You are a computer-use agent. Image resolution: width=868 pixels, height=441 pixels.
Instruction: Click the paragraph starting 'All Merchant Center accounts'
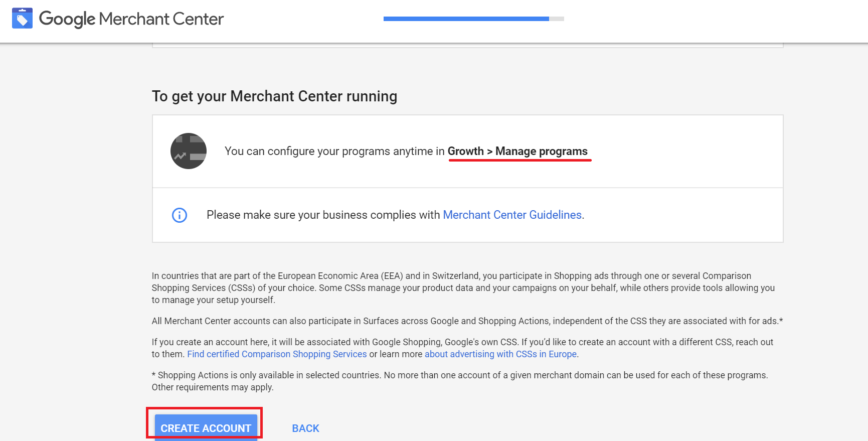[x=467, y=321]
